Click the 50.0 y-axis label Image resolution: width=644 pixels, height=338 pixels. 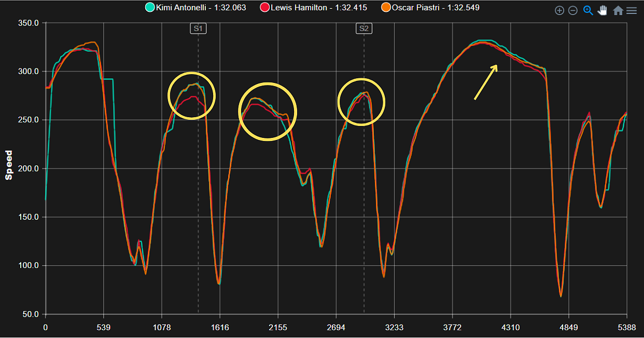31,314
